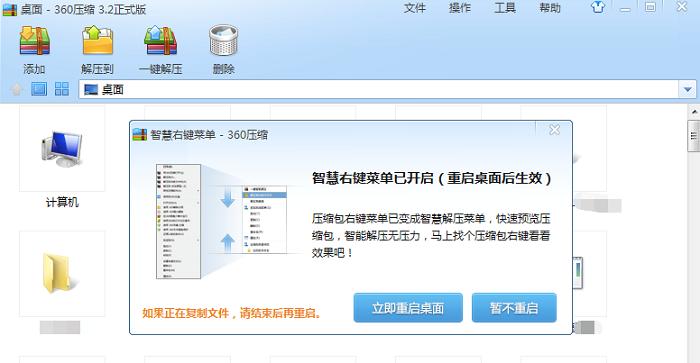
Task: Open the 文件 (File) menu
Action: (x=415, y=8)
